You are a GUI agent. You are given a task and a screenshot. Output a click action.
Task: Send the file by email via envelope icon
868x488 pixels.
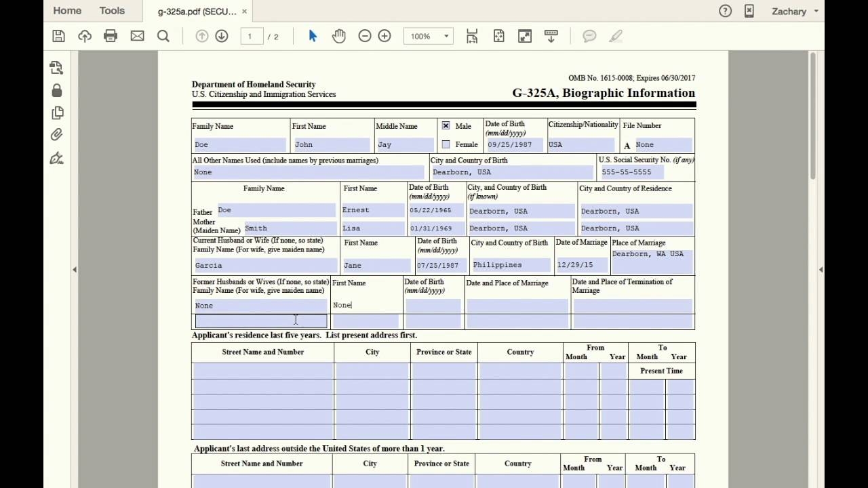point(137,36)
